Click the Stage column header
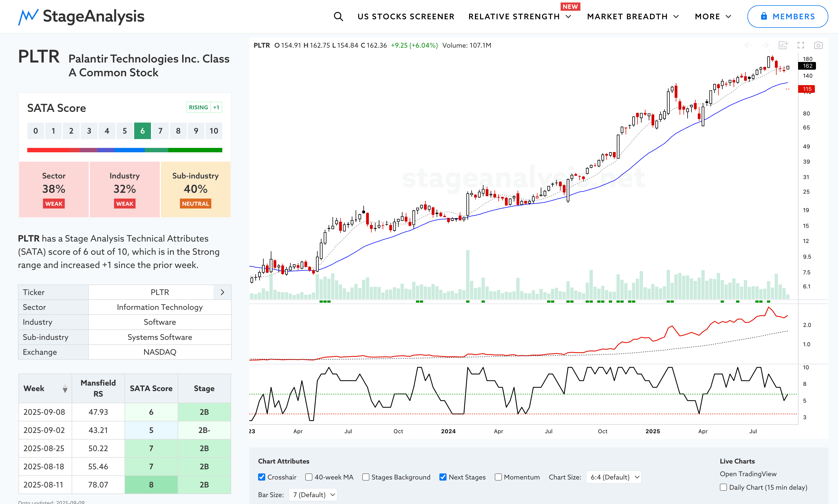Viewport: 838px width, 504px height. 204,388
